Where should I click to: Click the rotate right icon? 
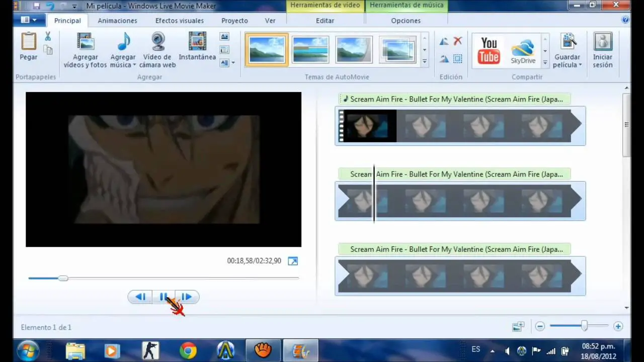pyautogui.click(x=444, y=59)
